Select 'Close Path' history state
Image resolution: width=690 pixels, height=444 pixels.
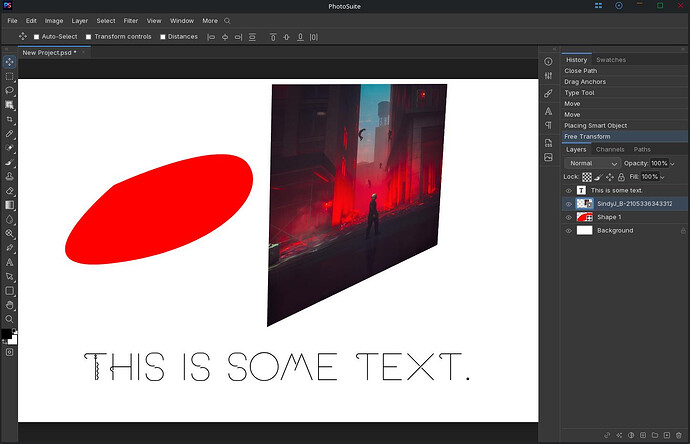625,71
